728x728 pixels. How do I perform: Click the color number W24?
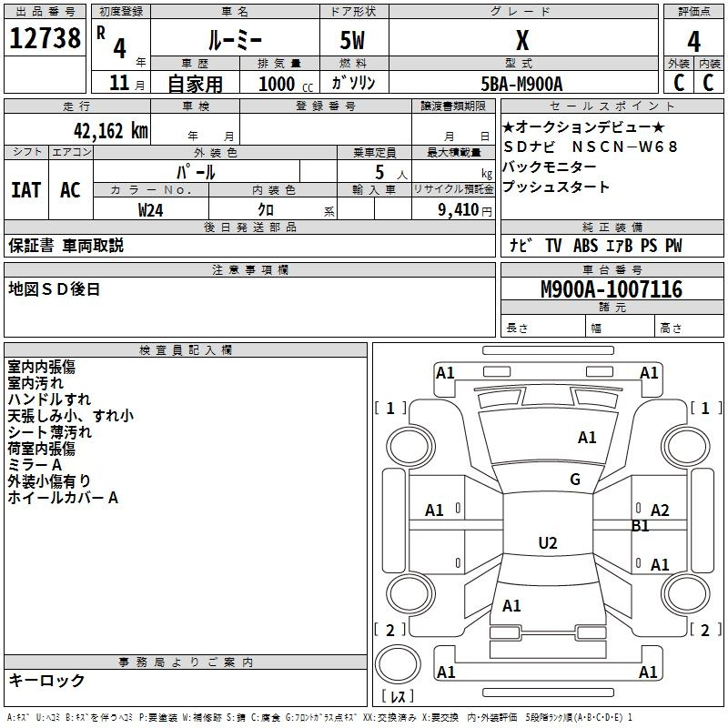tap(151, 209)
